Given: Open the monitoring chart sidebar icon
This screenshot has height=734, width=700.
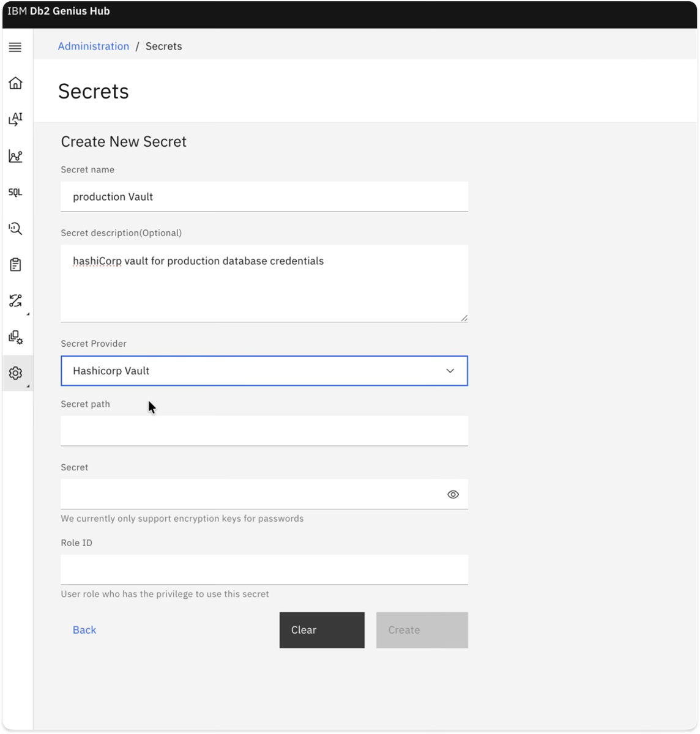Looking at the screenshot, I should click(15, 156).
